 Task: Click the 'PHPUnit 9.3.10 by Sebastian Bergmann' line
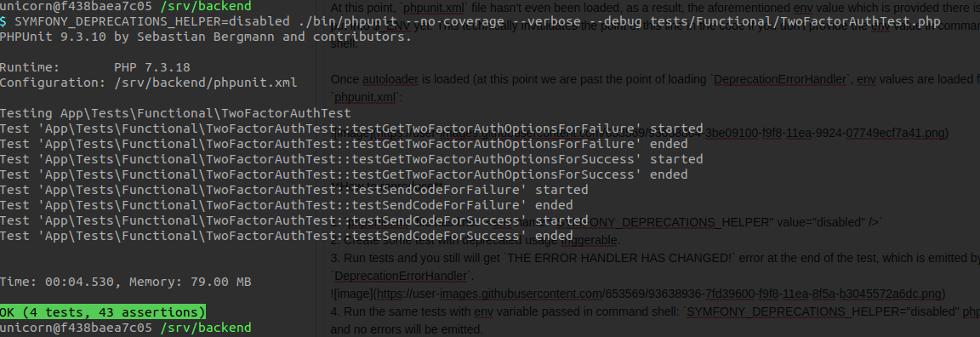[x=206, y=37]
